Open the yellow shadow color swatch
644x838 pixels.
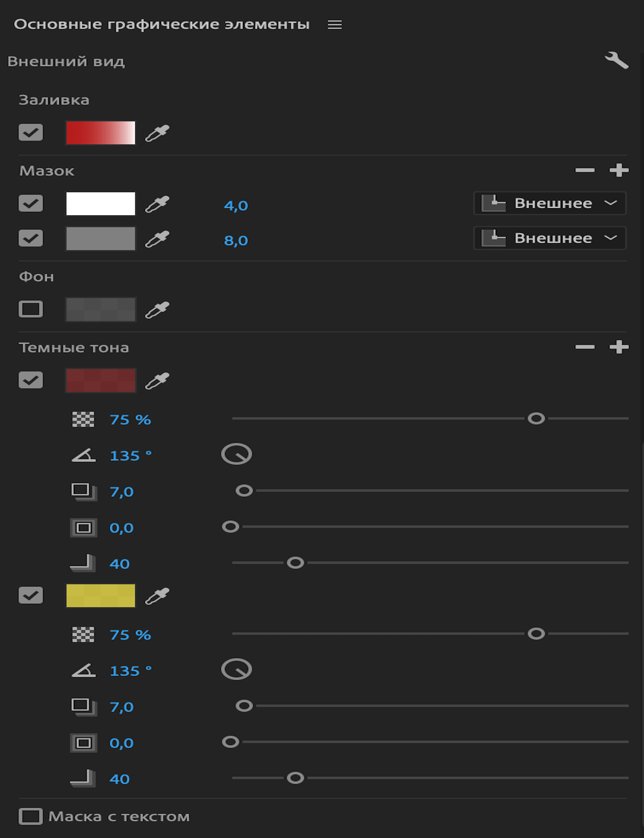(101, 596)
